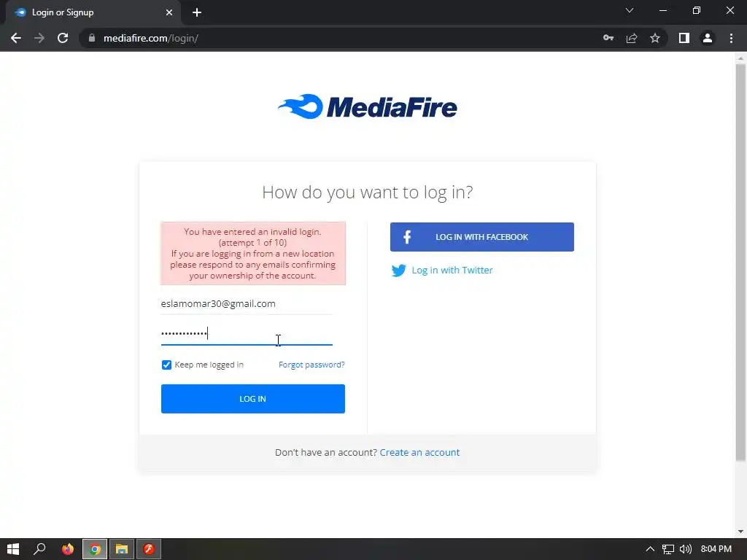This screenshot has height=560, width=747.
Task: Click the page vertical scrollbar
Action: click(740, 262)
